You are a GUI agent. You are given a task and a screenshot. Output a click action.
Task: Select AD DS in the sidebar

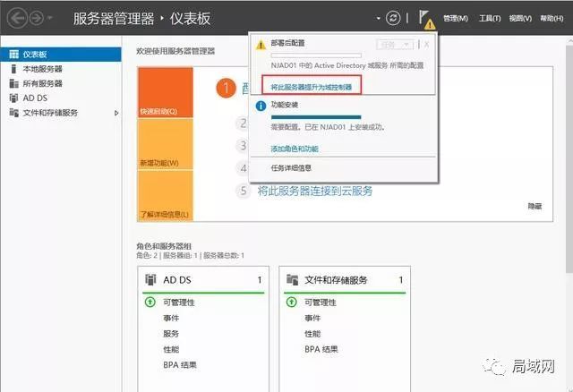[x=61, y=98]
